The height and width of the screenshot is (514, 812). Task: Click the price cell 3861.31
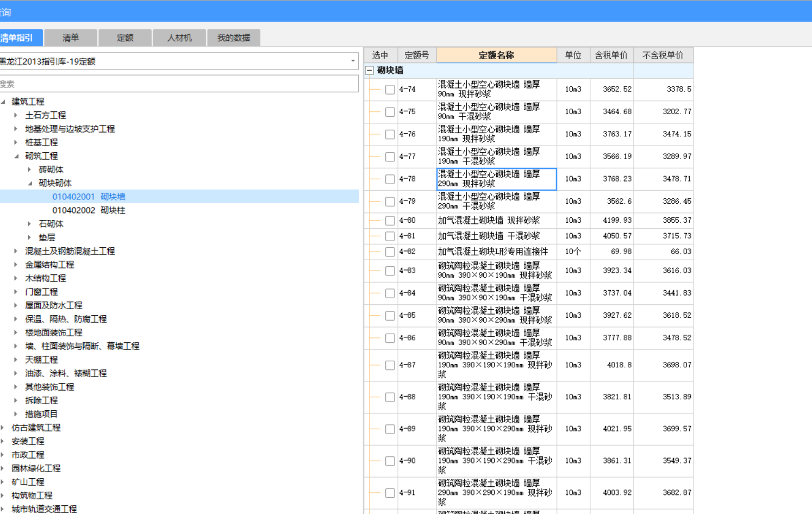pos(611,461)
